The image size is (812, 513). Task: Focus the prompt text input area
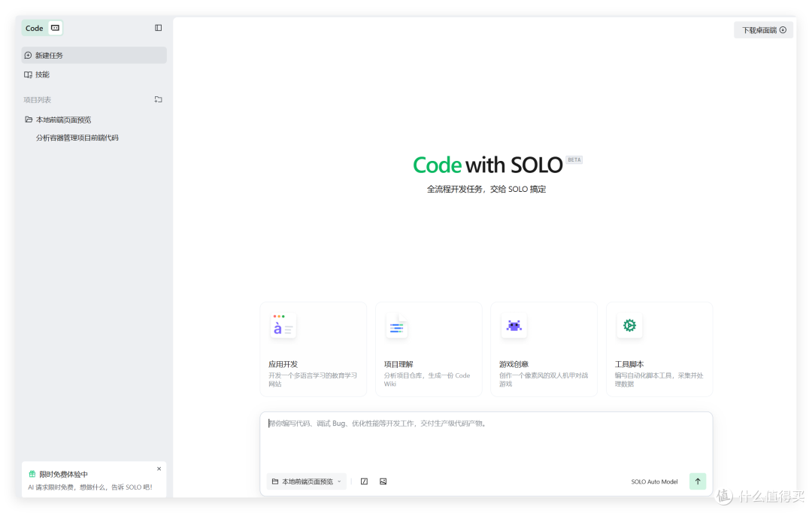[x=486, y=442]
